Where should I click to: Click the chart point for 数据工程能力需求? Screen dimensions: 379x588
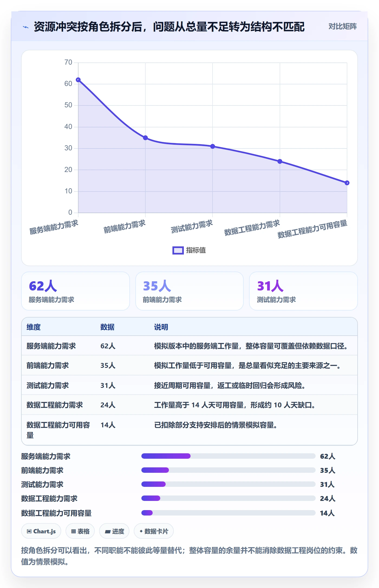pyautogui.click(x=280, y=161)
